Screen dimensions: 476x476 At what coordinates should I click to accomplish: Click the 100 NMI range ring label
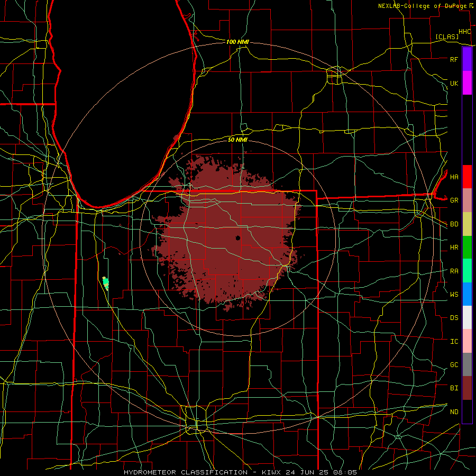click(237, 42)
